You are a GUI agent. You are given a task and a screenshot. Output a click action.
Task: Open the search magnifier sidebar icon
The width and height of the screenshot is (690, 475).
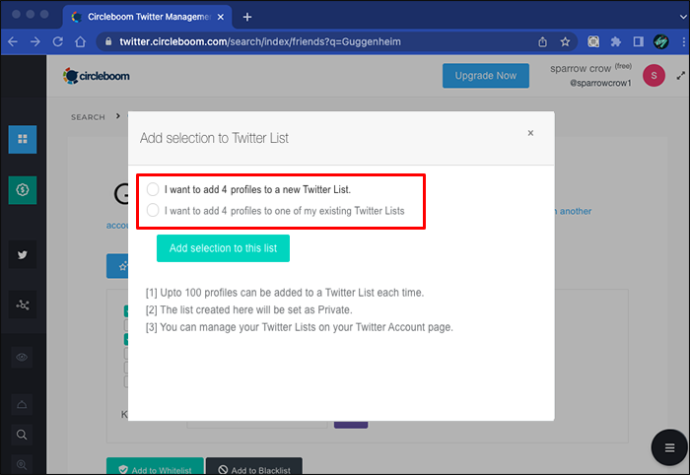(22, 435)
